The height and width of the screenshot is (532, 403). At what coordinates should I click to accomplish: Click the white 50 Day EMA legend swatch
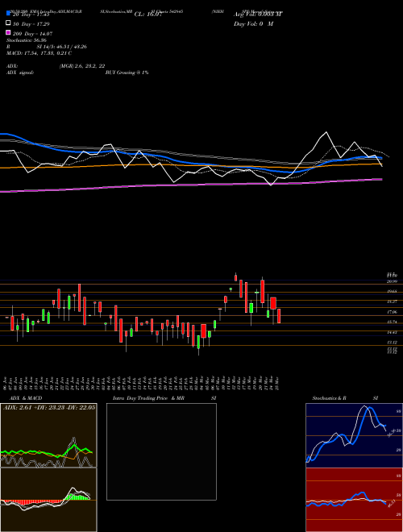click(x=8, y=23)
